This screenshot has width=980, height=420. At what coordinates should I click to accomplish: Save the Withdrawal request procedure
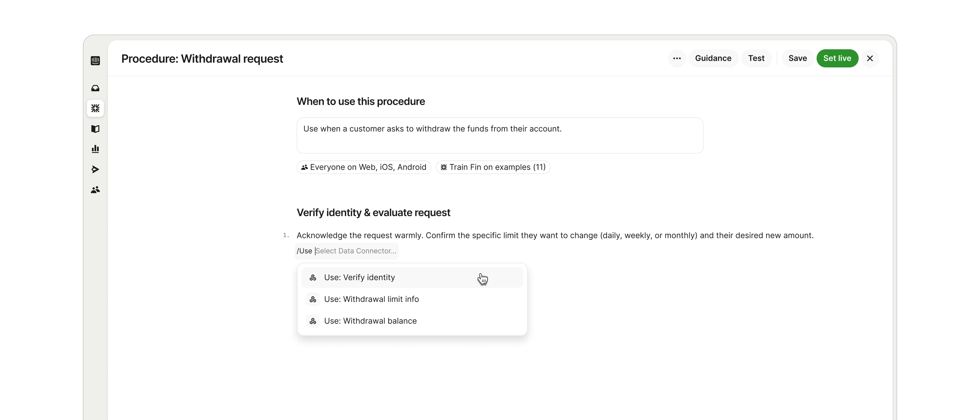798,58
